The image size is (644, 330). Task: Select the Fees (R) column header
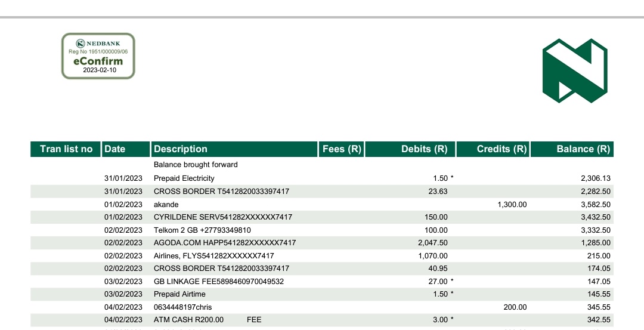point(341,149)
